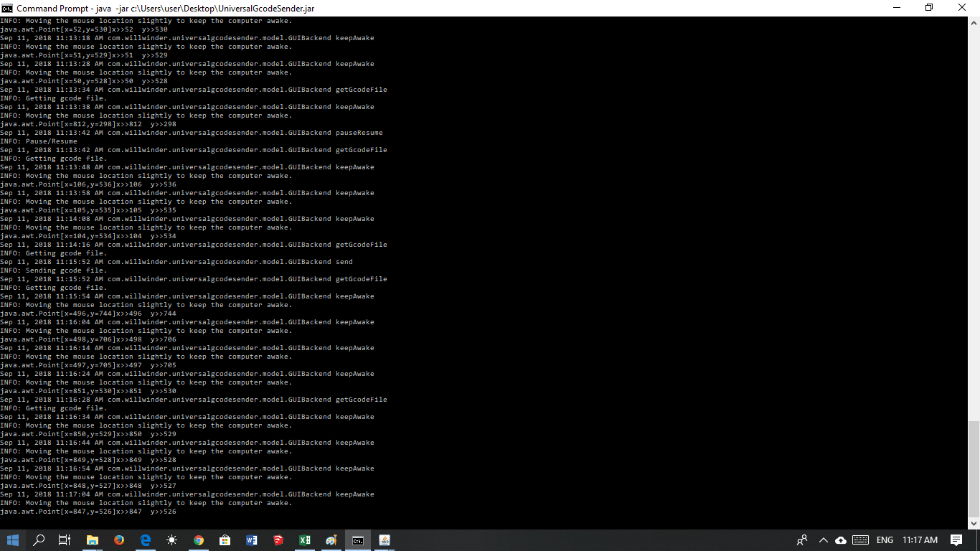This screenshot has height=551, width=980.
Task: Switch to Microsoft Excel in the taskbar
Action: pos(305,540)
